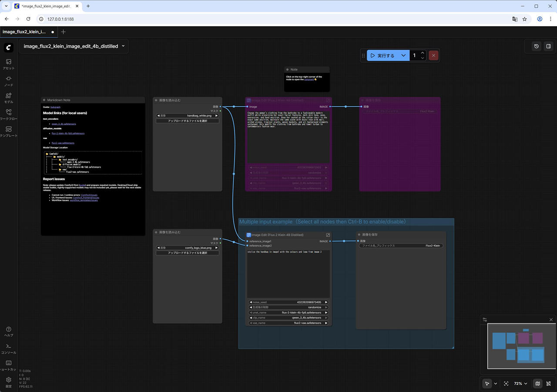This screenshot has height=392, width=557.
Task: Open the dropdown arrow beside 実行する
Action: [x=403, y=56]
